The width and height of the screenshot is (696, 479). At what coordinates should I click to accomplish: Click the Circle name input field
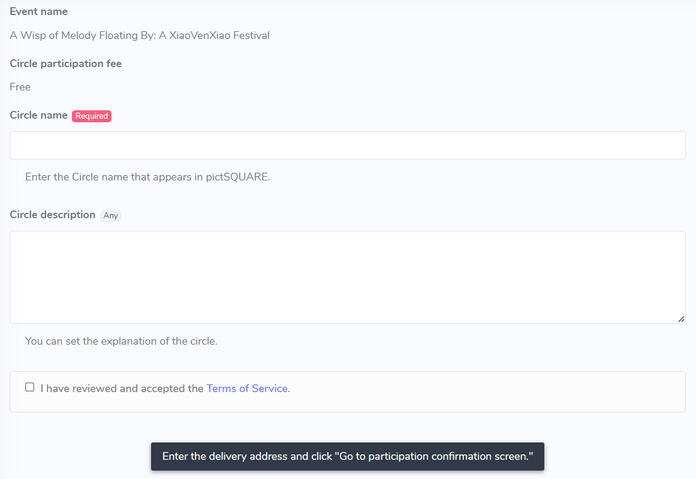click(347, 145)
